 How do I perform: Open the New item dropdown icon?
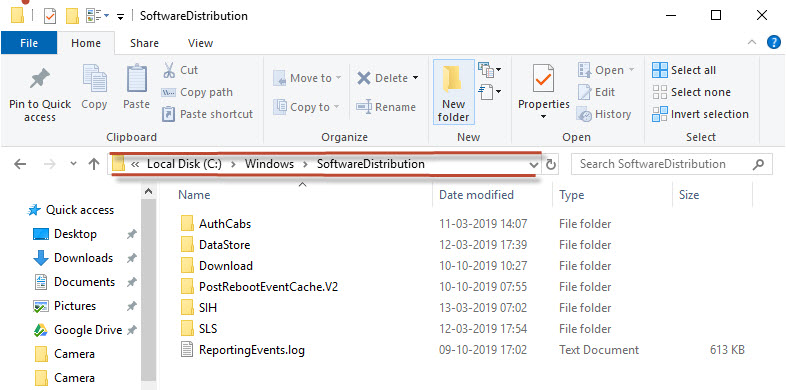pos(489,69)
